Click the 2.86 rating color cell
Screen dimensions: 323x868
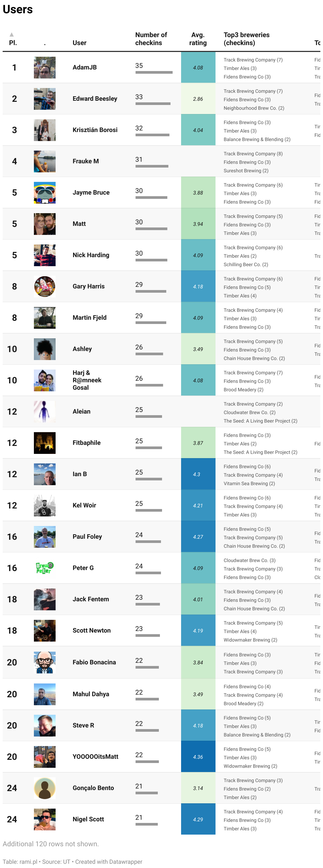point(198,99)
